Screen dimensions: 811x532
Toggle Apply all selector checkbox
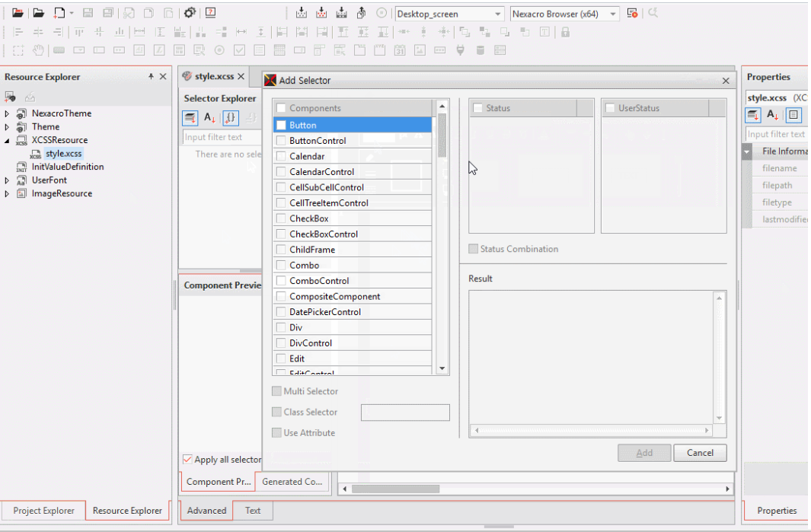[187, 460]
